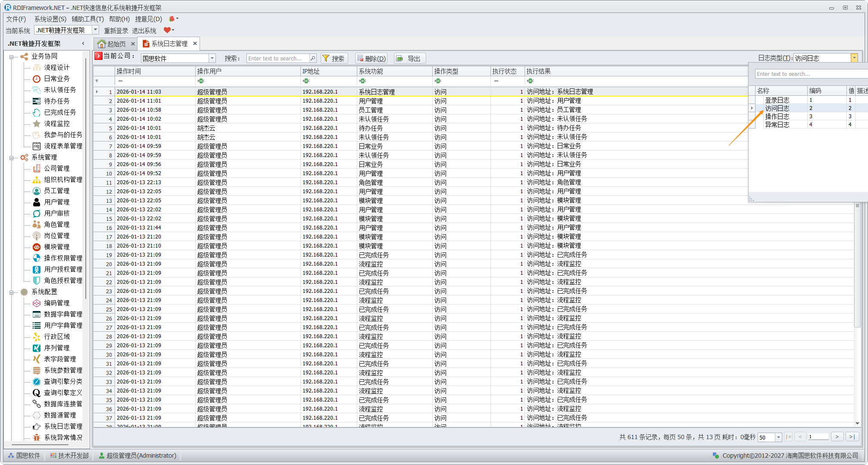Viewport: 868px width, 465px height.
Task: Click the magnifier icon in search box
Action: tap(313, 58)
